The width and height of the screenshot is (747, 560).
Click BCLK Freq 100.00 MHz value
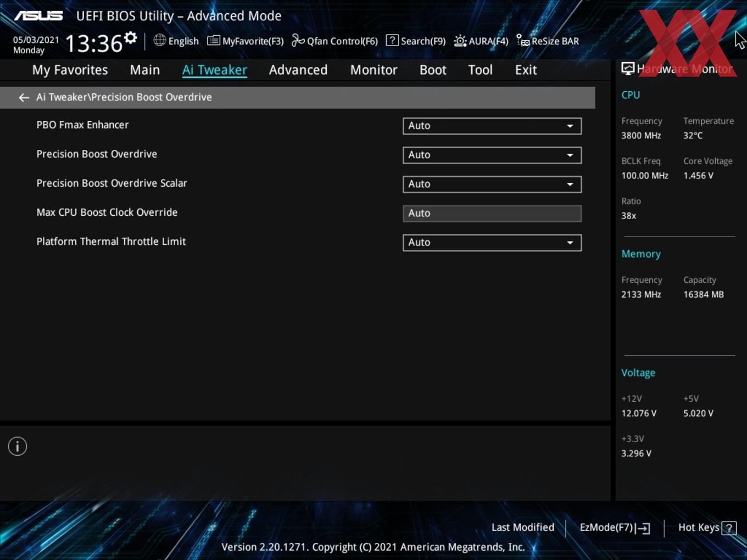[645, 176]
